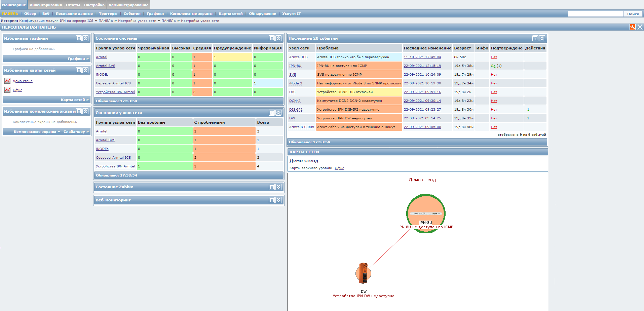Click 'Нет информации от iNode 3' problem cell
The height and width of the screenshot is (311, 644).
[x=359, y=83]
